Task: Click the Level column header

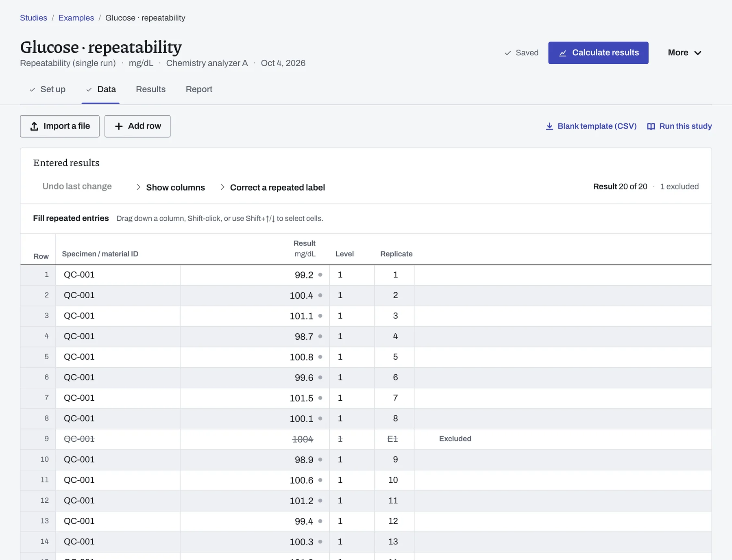Action: tap(344, 254)
